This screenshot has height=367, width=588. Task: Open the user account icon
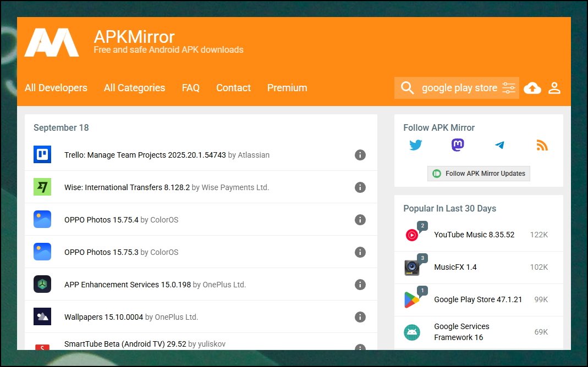pyautogui.click(x=554, y=88)
